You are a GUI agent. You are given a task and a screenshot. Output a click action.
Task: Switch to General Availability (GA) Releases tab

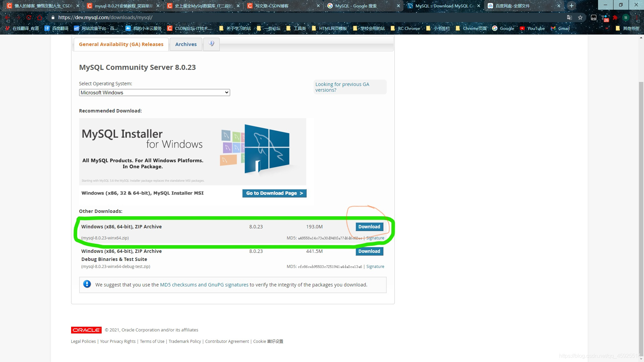click(x=121, y=44)
